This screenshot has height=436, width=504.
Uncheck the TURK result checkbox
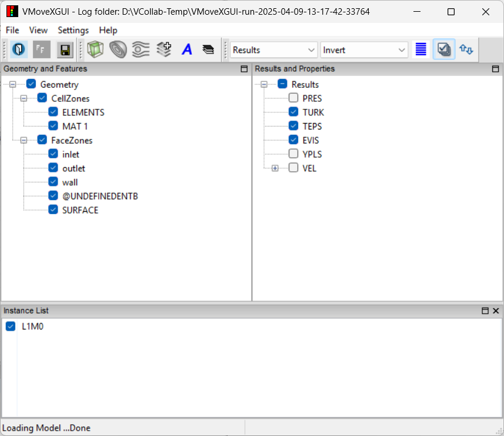pos(293,112)
